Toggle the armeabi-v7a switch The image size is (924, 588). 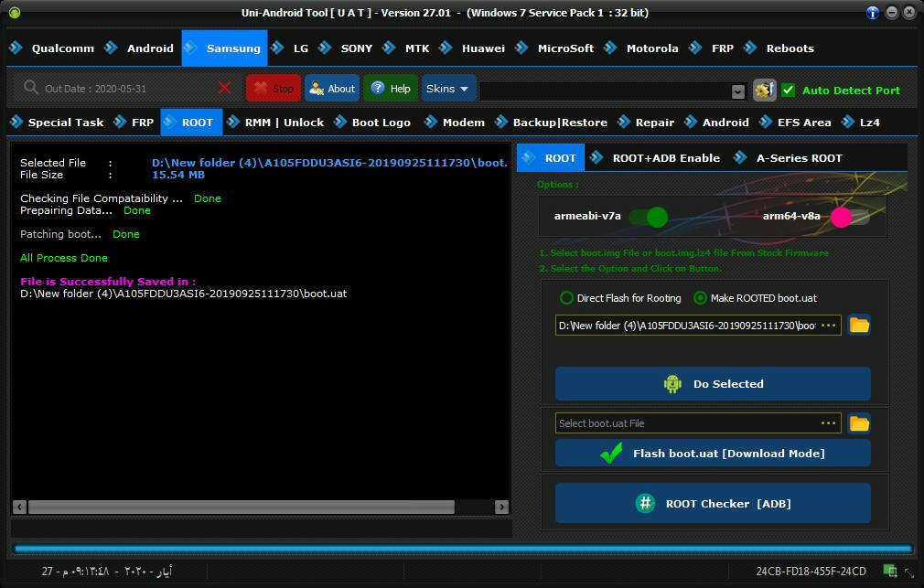pos(648,217)
